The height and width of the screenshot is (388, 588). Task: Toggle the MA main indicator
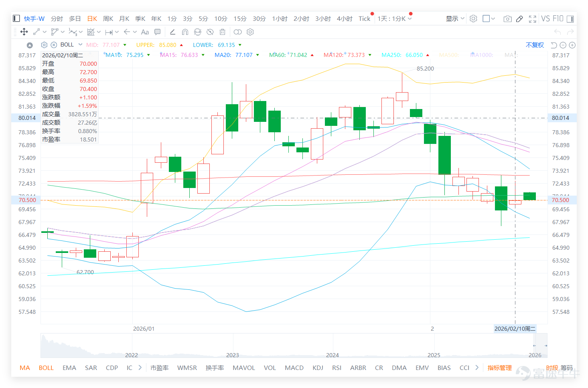[25, 368]
